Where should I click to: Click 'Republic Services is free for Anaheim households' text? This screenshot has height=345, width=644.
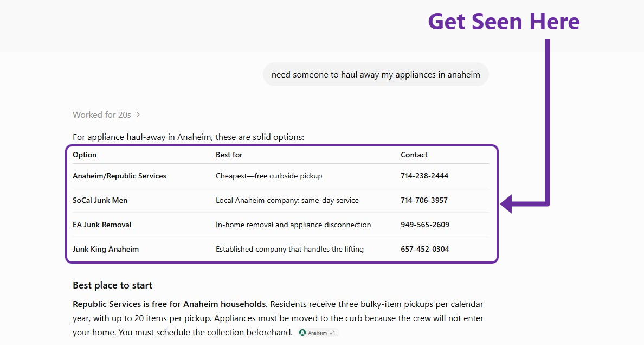tap(170, 304)
